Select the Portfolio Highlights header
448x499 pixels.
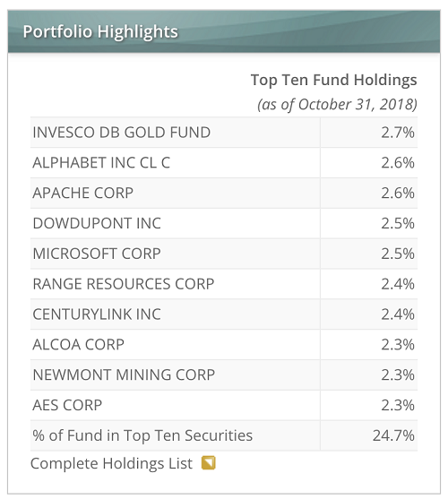tap(224, 31)
